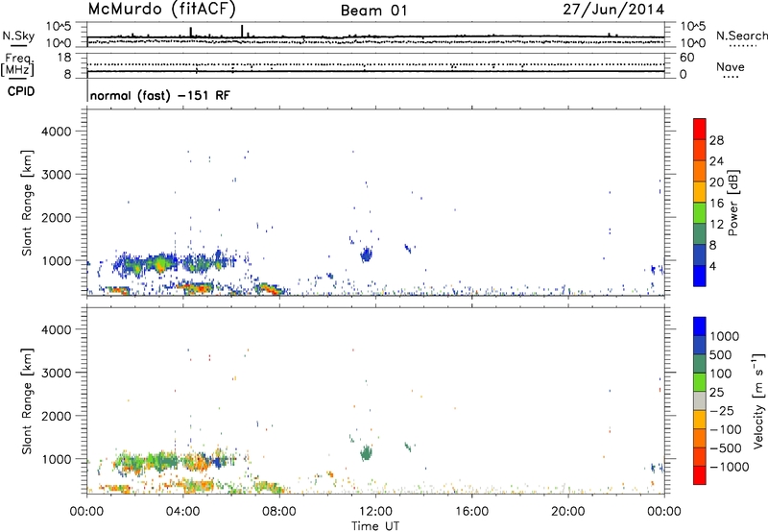Click the -25 tick on Velocity colorbar

pos(723,411)
